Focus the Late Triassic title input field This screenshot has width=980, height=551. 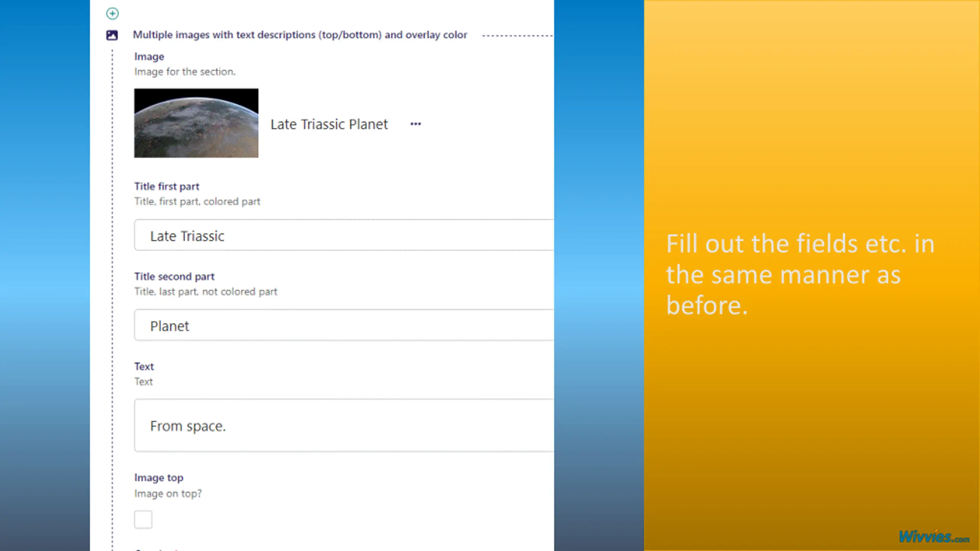click(x=343, y=235)
